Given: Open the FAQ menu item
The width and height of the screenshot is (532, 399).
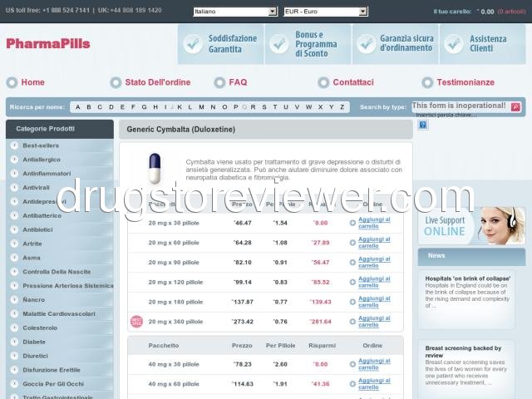Looking at the screenshot, I should coord(238,82).
